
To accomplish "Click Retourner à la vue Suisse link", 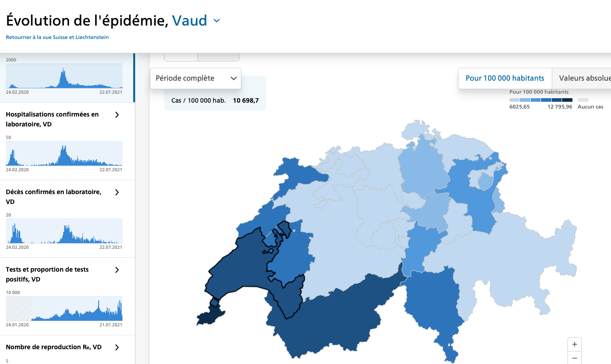I will [x=57, y=37].
